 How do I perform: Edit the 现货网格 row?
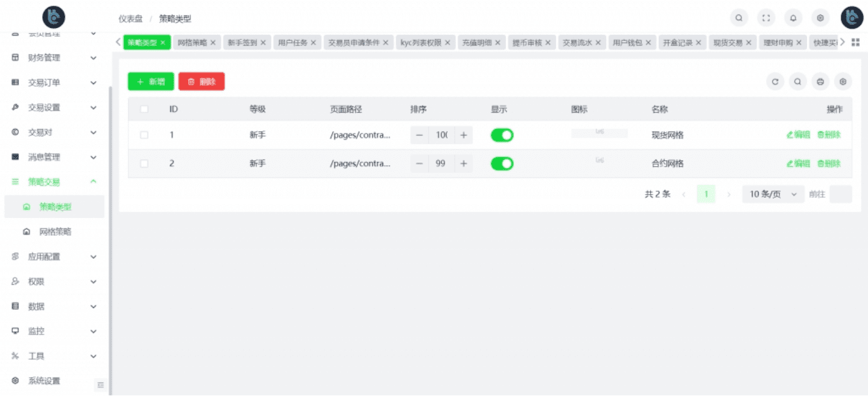pos(798,135)
